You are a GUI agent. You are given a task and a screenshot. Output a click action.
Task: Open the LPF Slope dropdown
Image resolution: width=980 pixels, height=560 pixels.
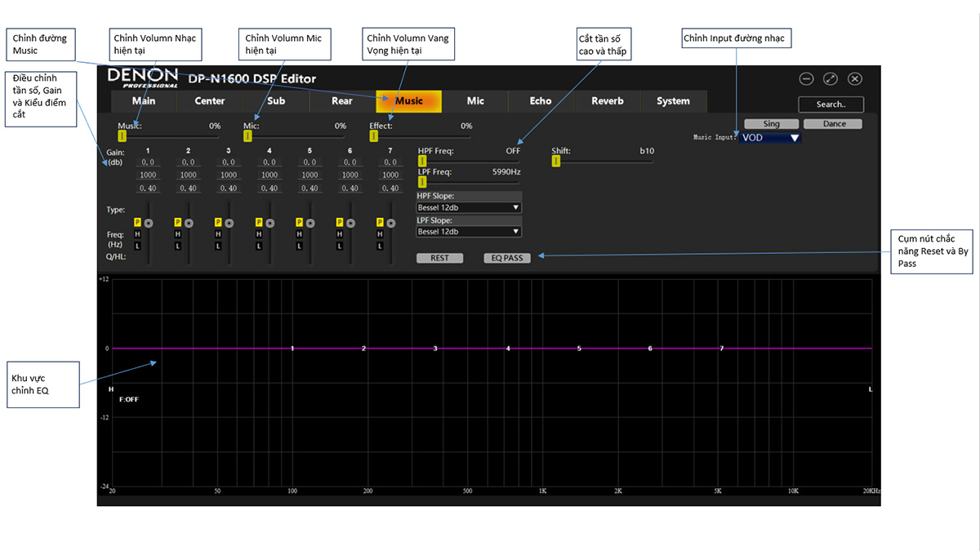469,232
